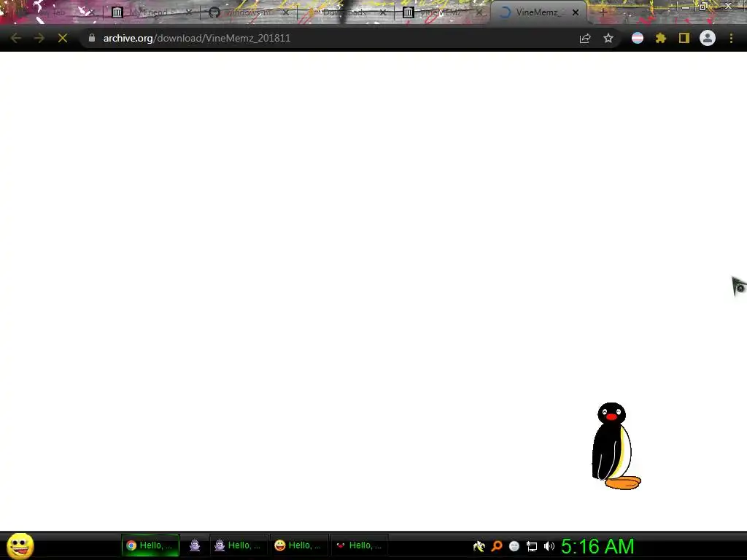Open the network tray icon
The image size is (747, 560).
tap(532, 546)
